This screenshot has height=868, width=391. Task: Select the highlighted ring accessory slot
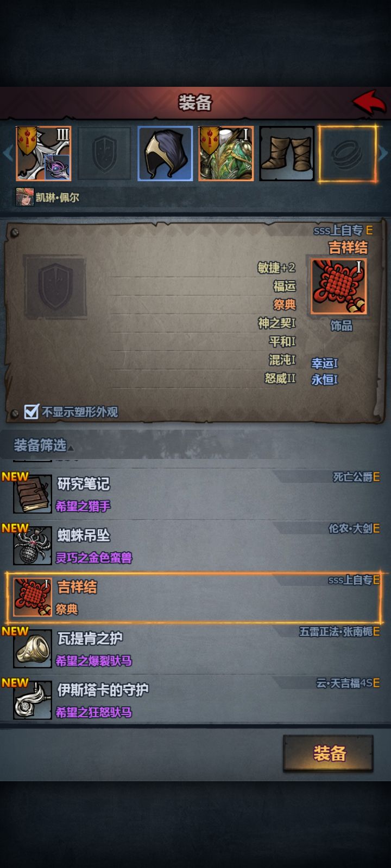pos(348,154)
